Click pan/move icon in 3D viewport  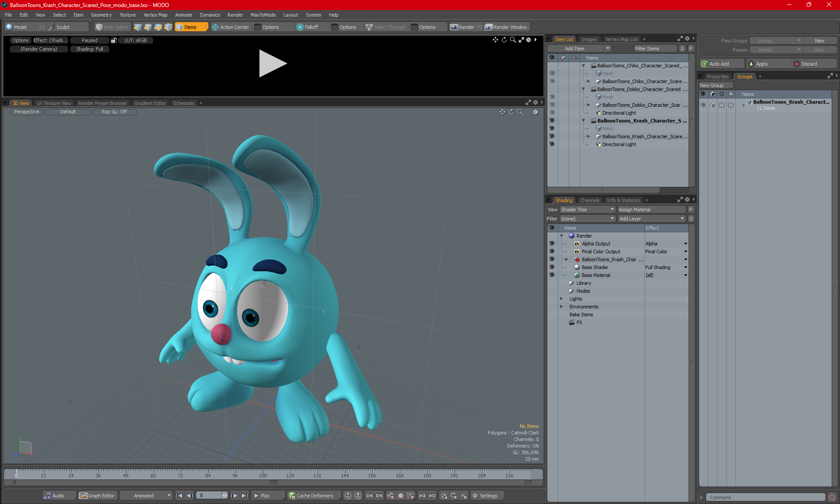pyautogui.click(x=502, y=112)
